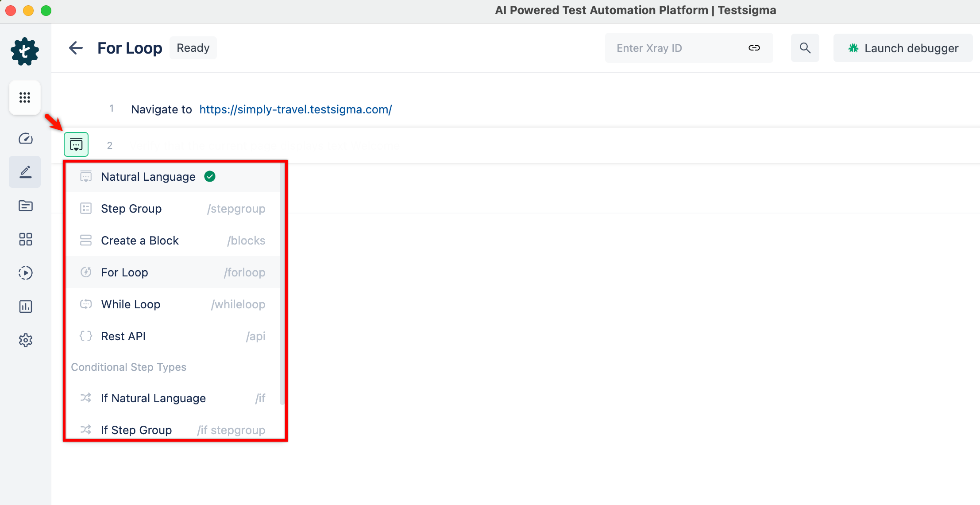980x505 pixels.
Task: Click the /forloop shortcut hint
Action: 245,272
